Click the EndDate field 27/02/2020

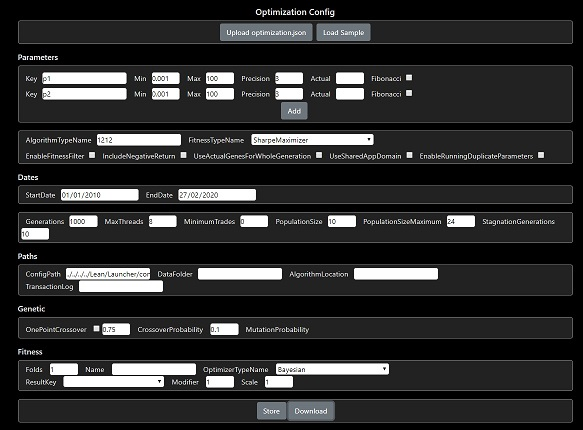[x=217, y=195]
